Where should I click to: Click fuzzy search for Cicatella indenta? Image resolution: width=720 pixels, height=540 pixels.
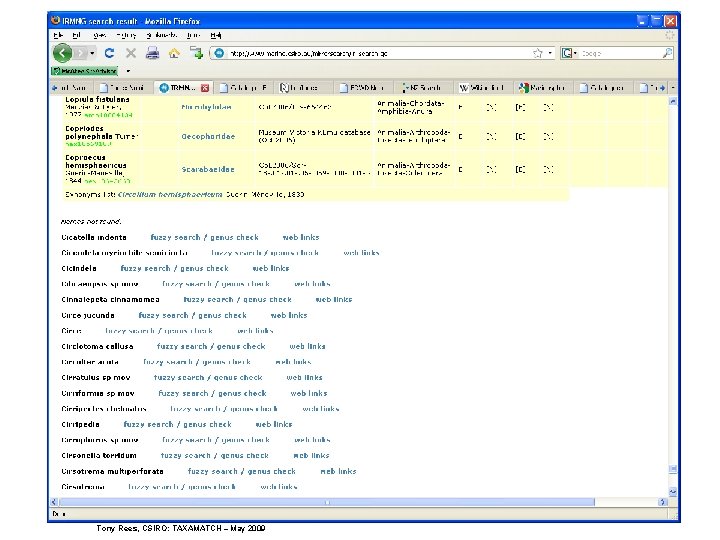pyautogui.click(x=175, y=237)
